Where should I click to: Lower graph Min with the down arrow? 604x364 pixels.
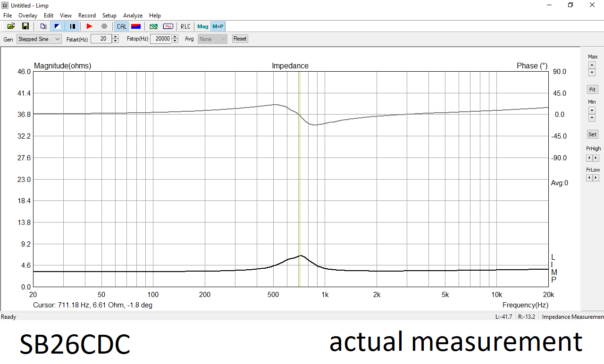click(x=592, y=118)
